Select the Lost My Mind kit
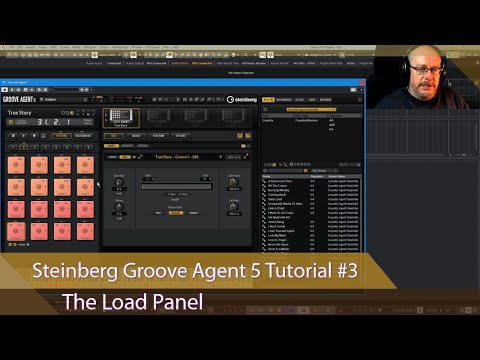Viewport: 480px width, 360px height. (277, 235)
